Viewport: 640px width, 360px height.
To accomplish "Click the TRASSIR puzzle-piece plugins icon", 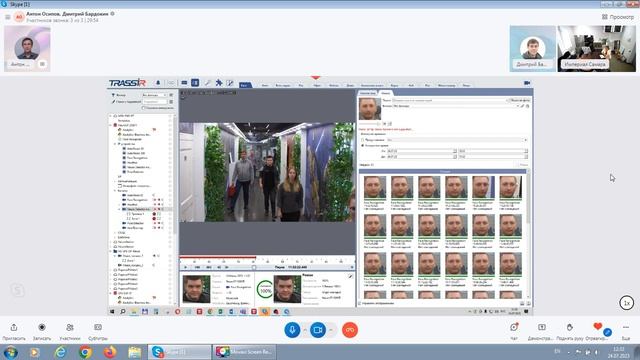I will (219, 83).
